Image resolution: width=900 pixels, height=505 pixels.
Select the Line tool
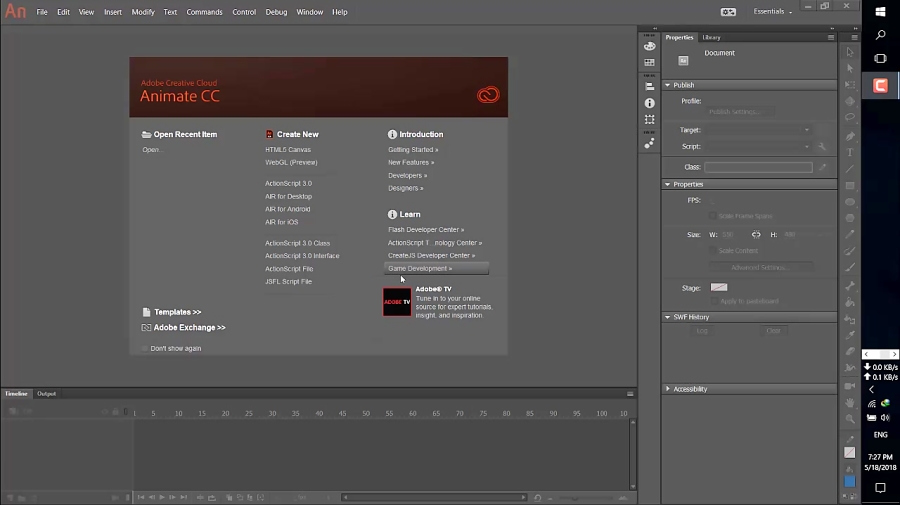click(850, 169)
